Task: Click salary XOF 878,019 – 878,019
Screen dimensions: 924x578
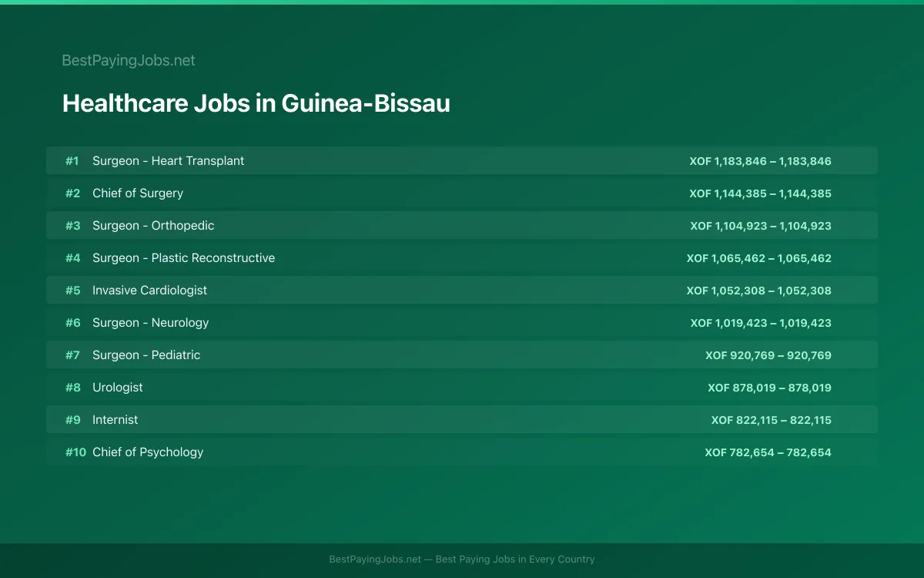Action: (x=770, y=388)
